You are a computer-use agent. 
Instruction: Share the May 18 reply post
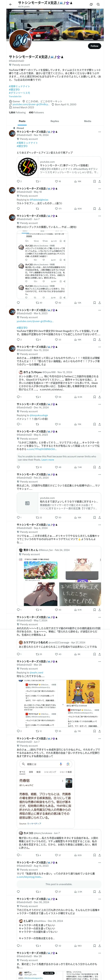pyautogui.click(x=99, y=208)
